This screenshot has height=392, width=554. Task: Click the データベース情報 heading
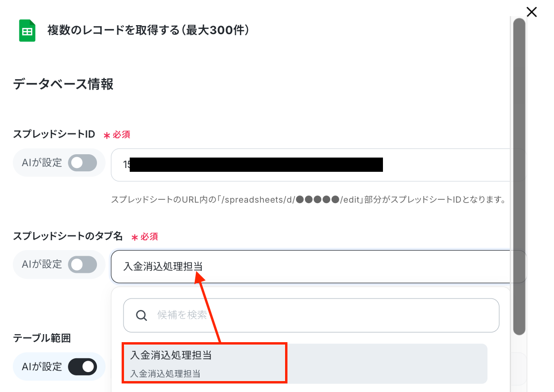(x=63, y=84)
